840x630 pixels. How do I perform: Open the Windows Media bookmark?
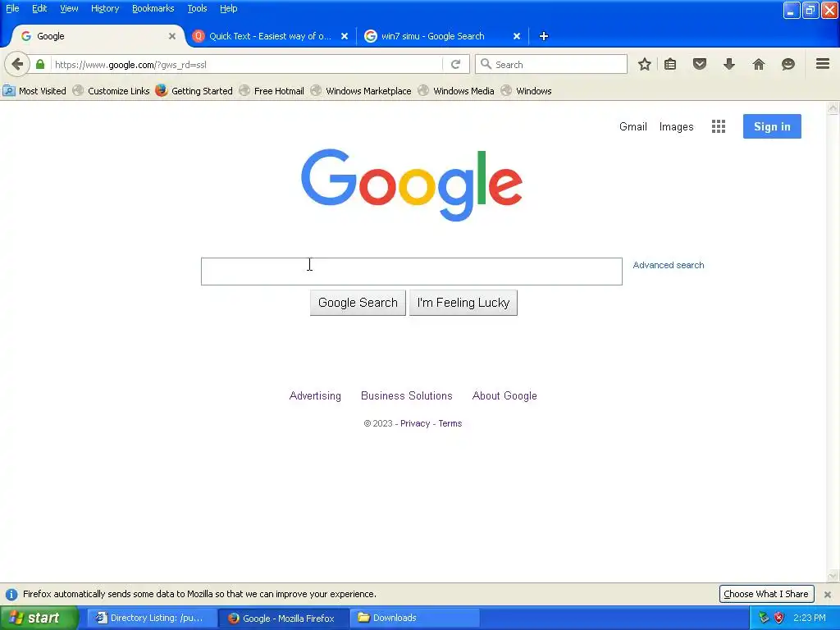(456, 90)
